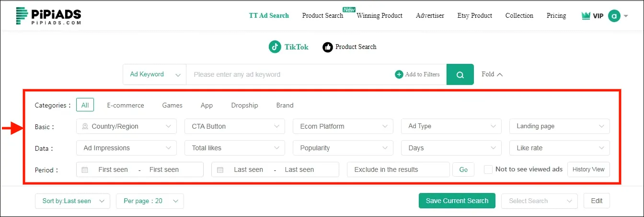Click the thumbs-up Product Search icon
This screenshot has width=644, height=217.
[328, 47]
